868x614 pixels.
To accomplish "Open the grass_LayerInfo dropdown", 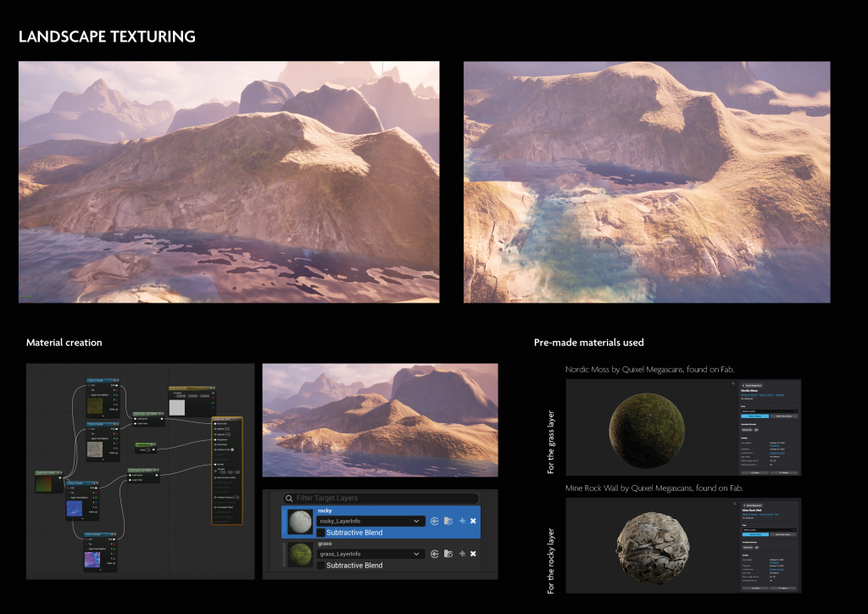I will pos(370,554).
